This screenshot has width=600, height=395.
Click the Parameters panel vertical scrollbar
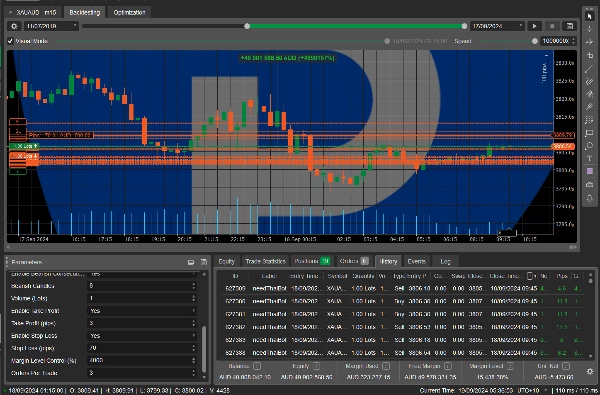[204, 348]
